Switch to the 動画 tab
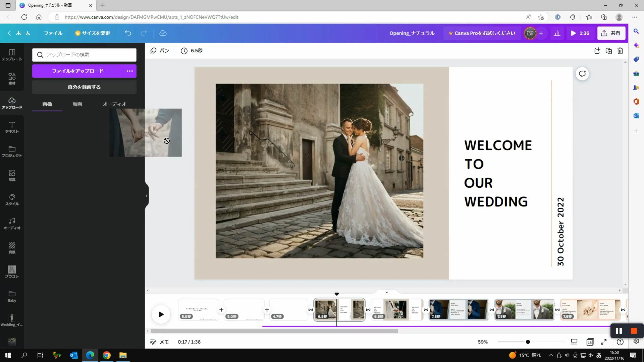This screenshot has width=644, height=362. [77, 104]
